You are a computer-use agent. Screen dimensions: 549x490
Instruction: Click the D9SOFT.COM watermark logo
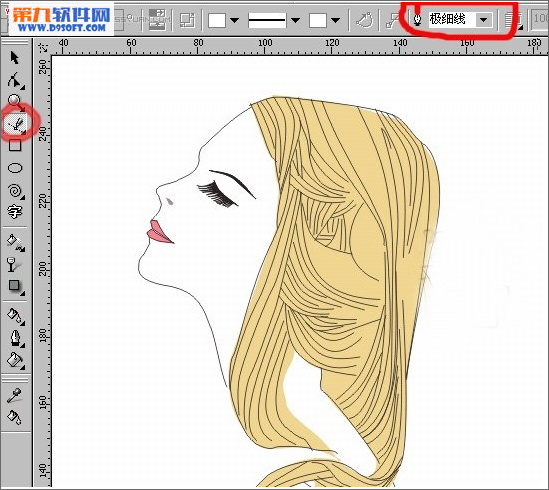coord(61,19)
